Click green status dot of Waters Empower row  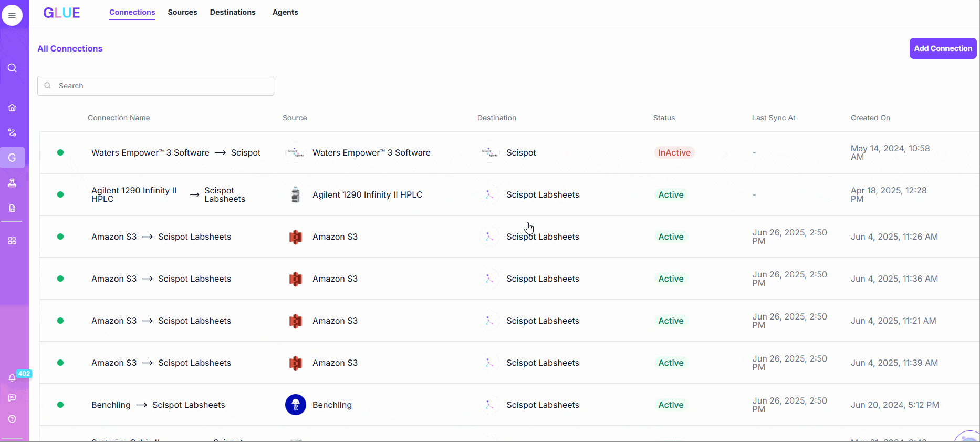[60, 152]
